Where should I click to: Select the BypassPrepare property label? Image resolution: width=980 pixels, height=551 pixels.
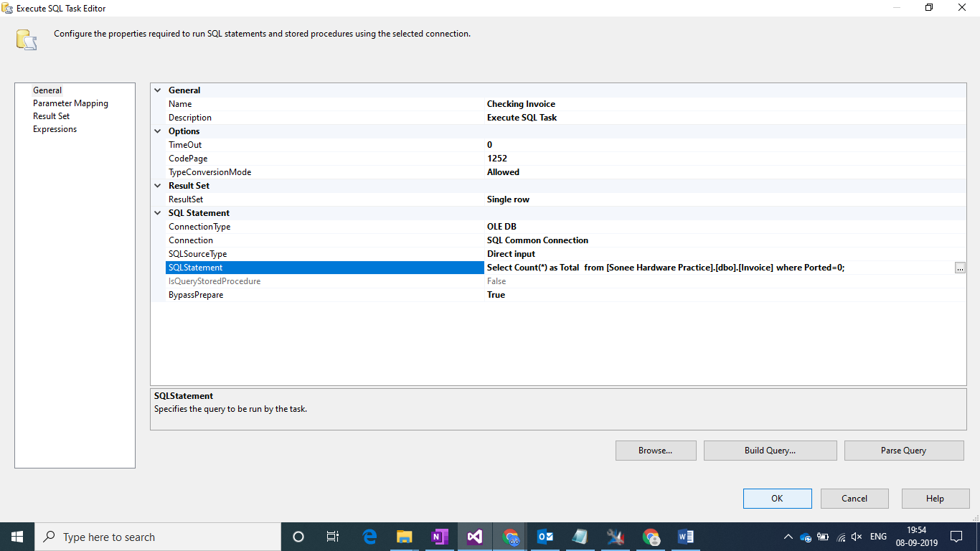(x=196, y=295)
